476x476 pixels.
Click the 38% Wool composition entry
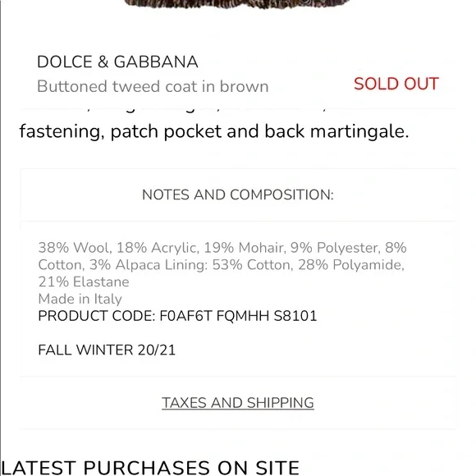(x=75, y=248)
